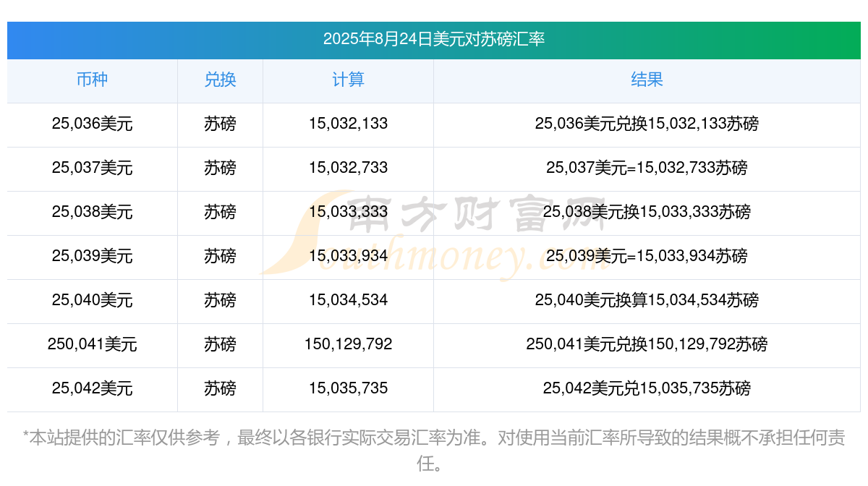The image size is (868, 486).
Task: Select the 25,037美元 cell
Action: click(92, 168)
